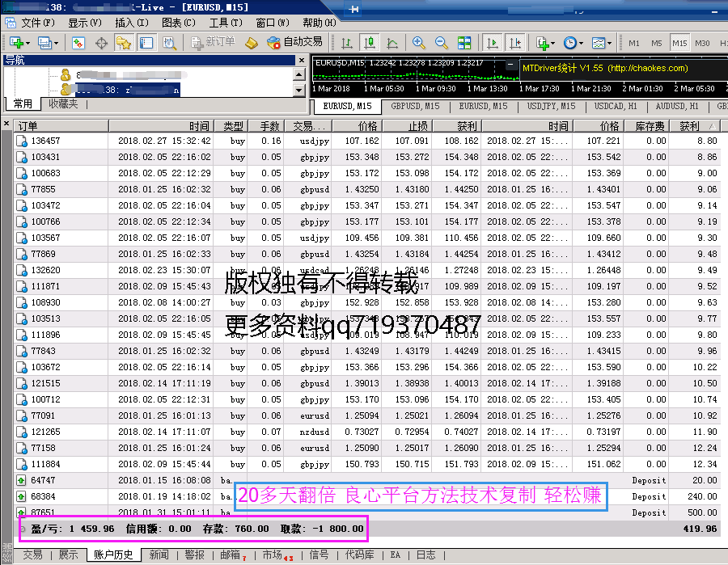Select the M15 timeframe button

679,43
